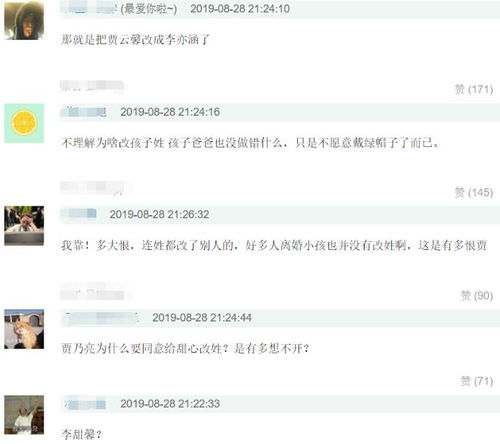Click the 赞 (90) like button
The image size is (500, 444).
(477, 295)
